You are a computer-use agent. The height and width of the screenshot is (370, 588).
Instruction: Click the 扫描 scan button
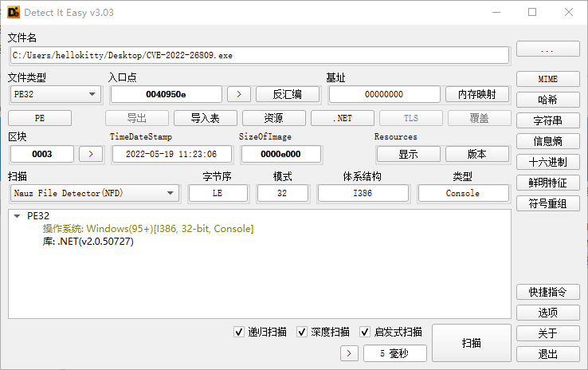point(471,343)
